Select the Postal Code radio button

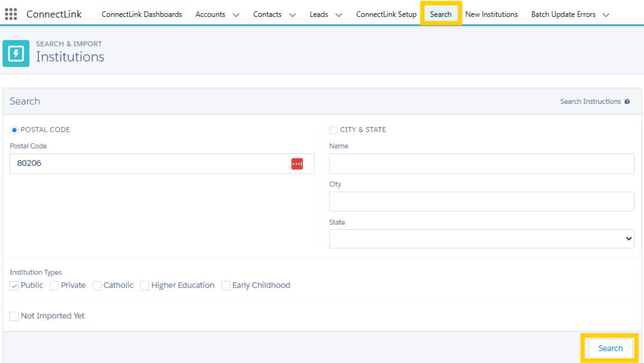[x=14, y=130]
